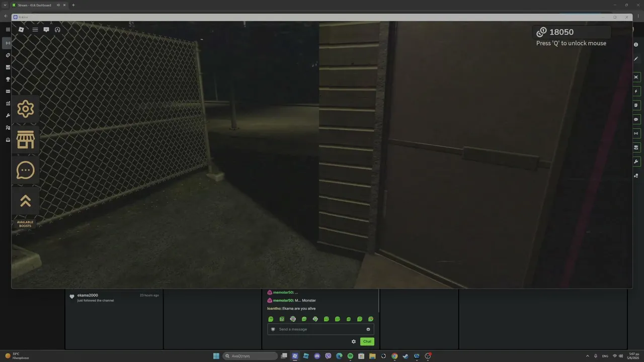Image resolution: width=644 pixels, height=362 pixels.
Task: Click the ENG language indicator
Action: pos(605,356)
